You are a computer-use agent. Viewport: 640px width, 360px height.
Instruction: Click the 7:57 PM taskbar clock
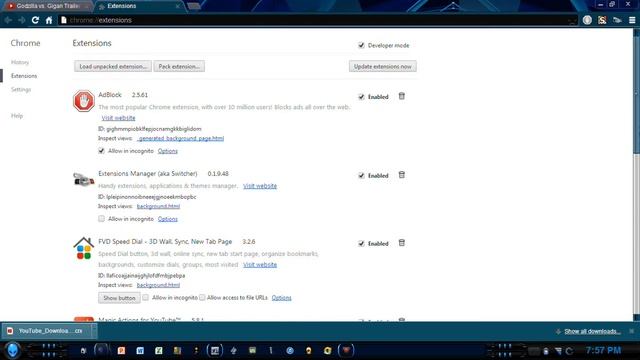[x=603, y=350]
